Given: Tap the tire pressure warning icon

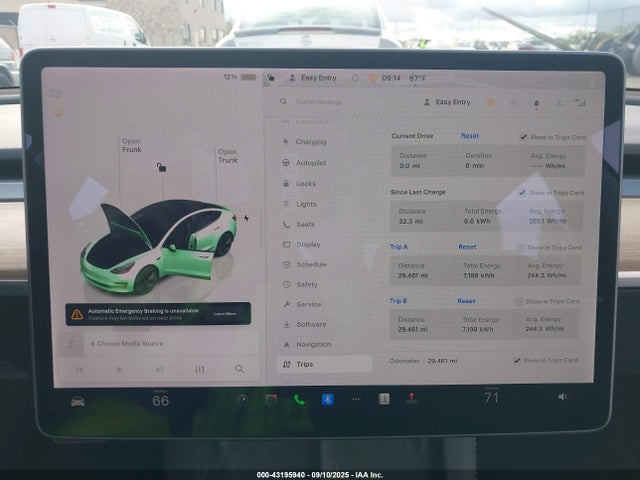Looking at the screenshot, I should tap(57, 111).
